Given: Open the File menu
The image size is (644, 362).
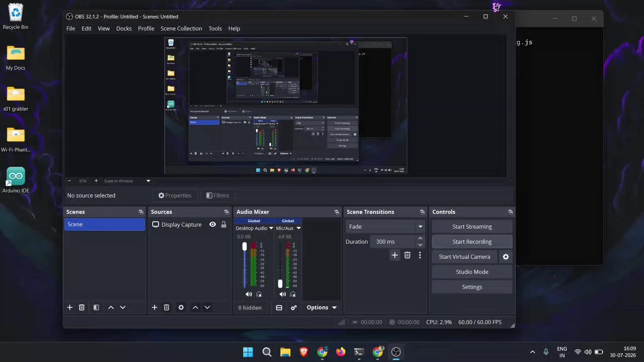Looking at the screenshot, I should point(71,29).
